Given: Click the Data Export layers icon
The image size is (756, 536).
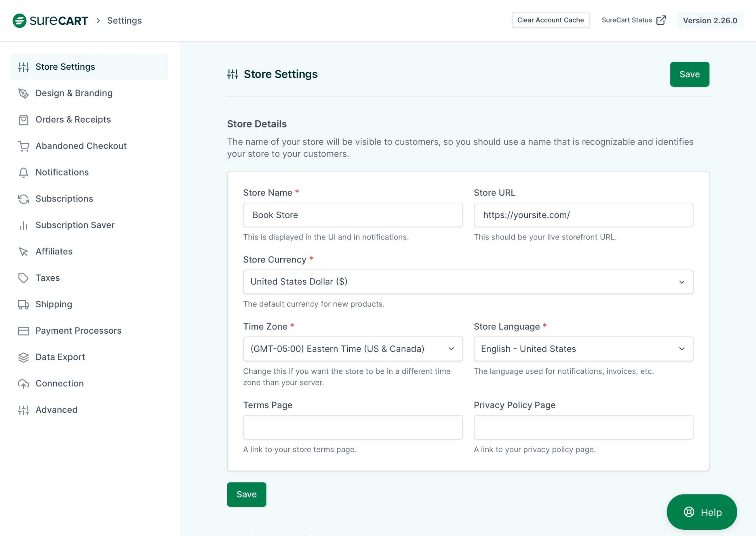Looking at the screenshot, I should [x=23, y=357].
